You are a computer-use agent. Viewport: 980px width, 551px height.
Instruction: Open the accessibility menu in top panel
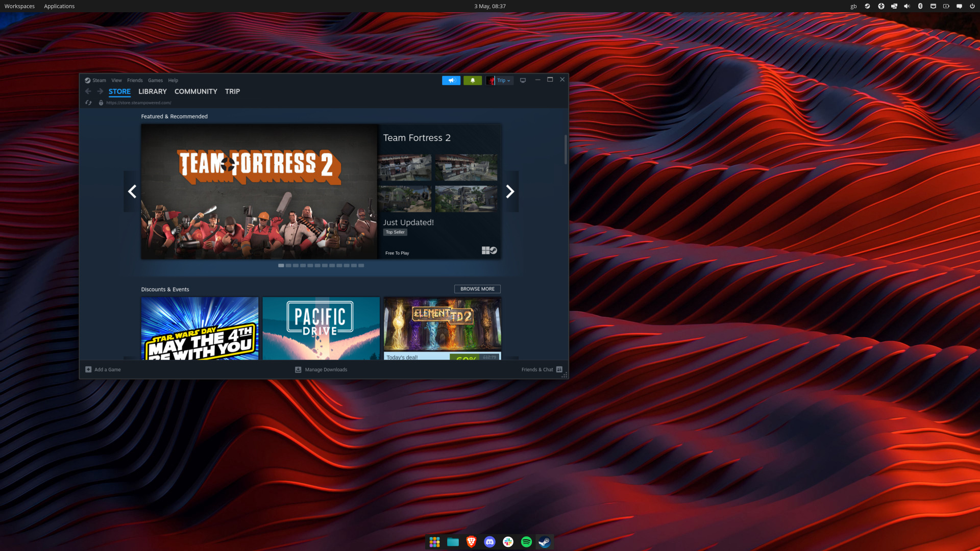coord(881,6)
